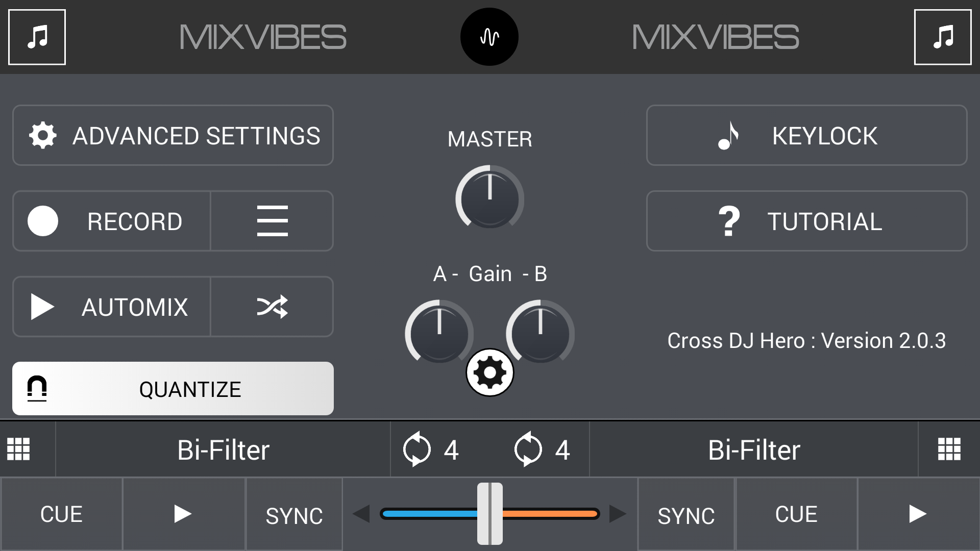Toggle Automix shuffle icon

click(272, 307)
